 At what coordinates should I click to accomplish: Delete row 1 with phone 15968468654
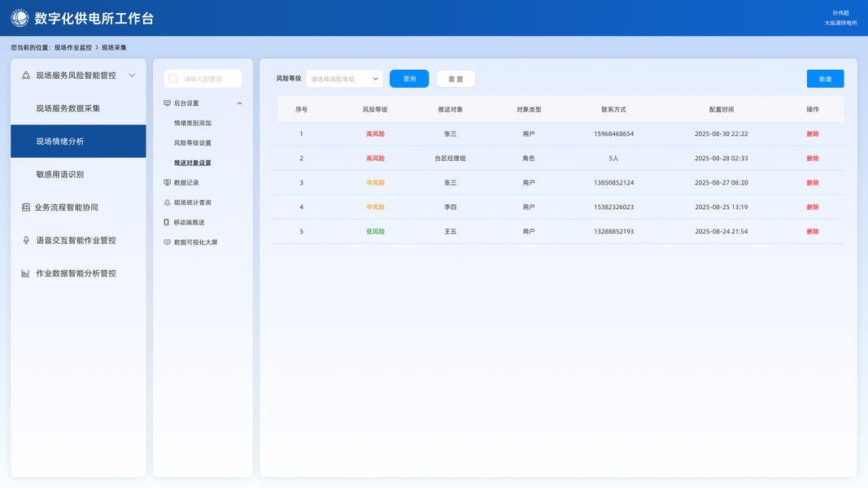tap(813, 134)
